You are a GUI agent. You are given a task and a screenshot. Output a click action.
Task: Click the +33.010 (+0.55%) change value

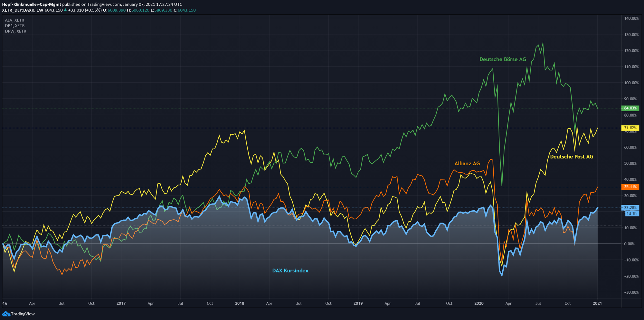85,10
